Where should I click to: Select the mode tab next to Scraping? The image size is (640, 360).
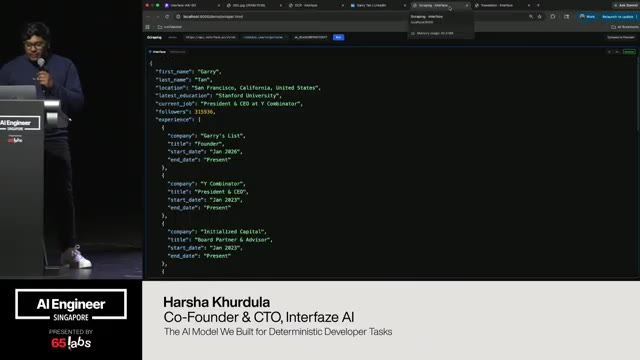pos(172,37)
